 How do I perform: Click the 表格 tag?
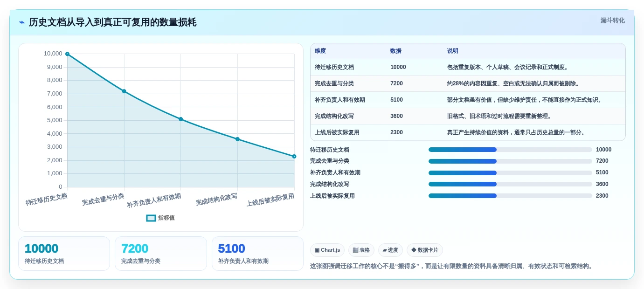pos(361,250)
